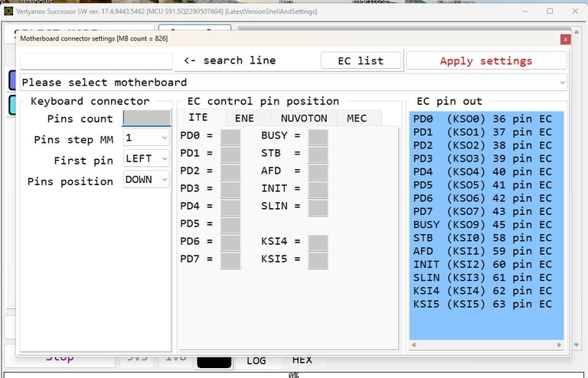Screen dimensions: 588x378
Task: Switch to the NUVOTON tab
Action: coord(304,119)
